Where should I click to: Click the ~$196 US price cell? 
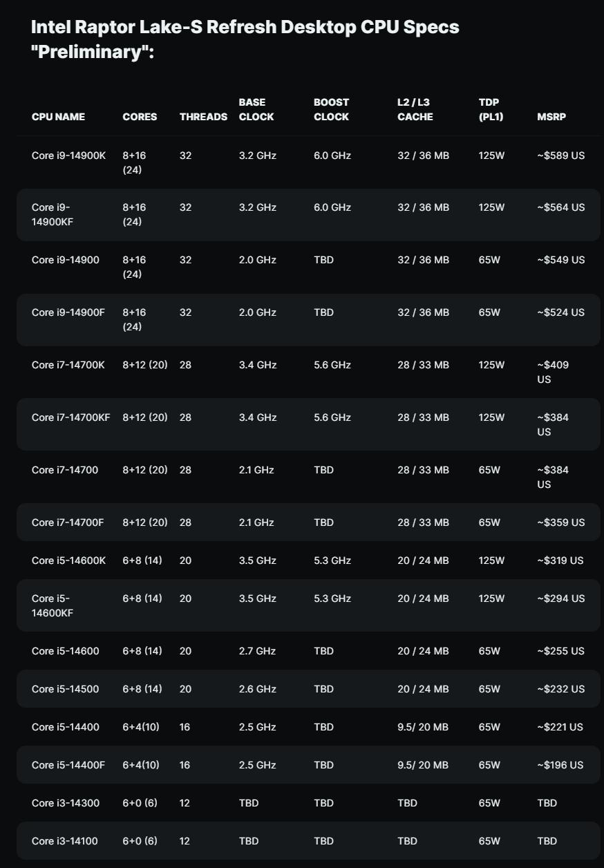tap(560, 765)
